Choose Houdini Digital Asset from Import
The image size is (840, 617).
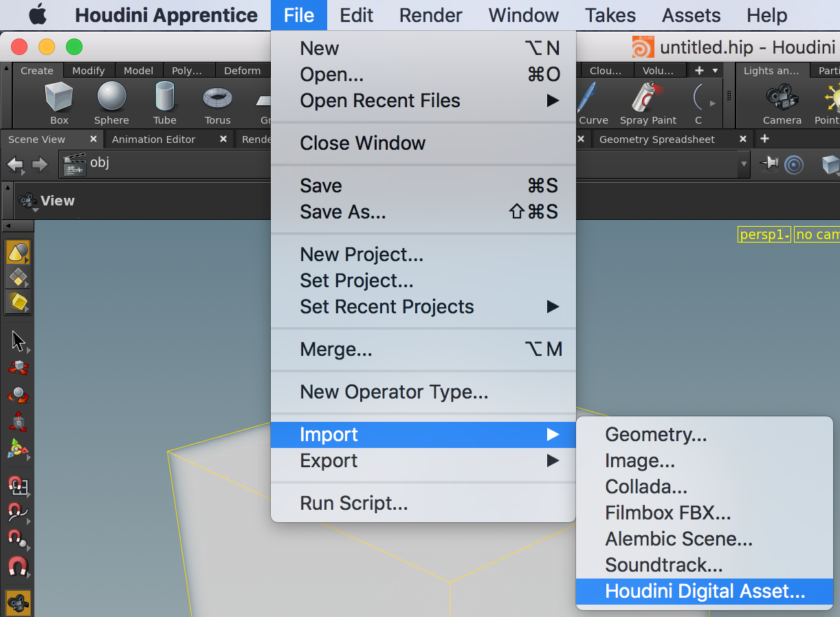tap(705, 592)
